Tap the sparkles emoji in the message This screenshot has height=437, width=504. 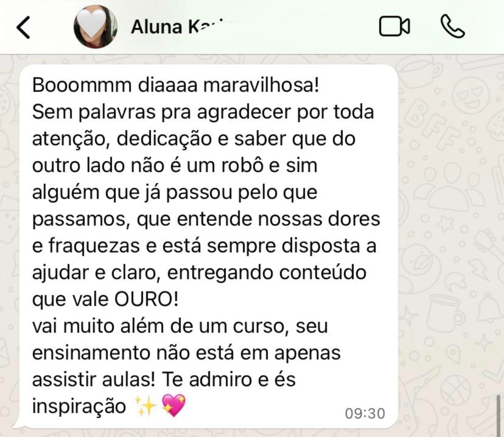coord(145,405)
